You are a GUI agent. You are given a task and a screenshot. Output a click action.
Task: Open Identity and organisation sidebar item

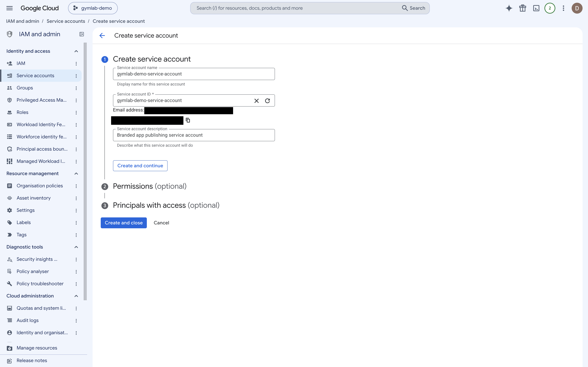click(41, 332)
